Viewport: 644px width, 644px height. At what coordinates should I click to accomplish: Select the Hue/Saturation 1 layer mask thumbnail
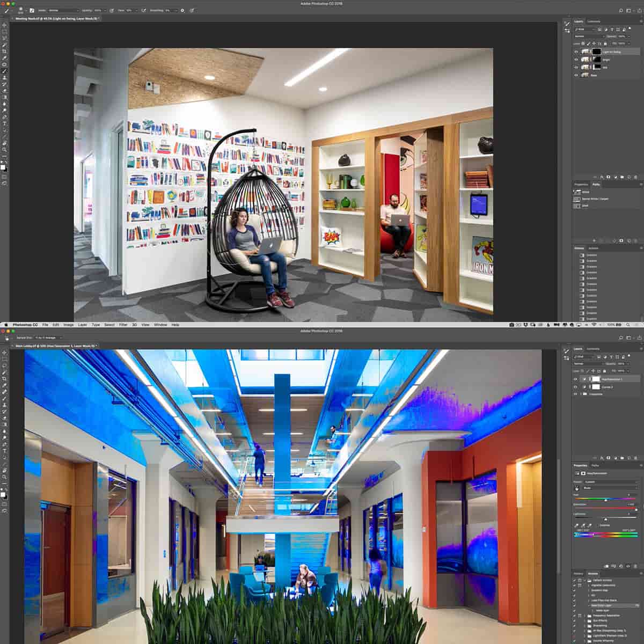pos(596,379)
